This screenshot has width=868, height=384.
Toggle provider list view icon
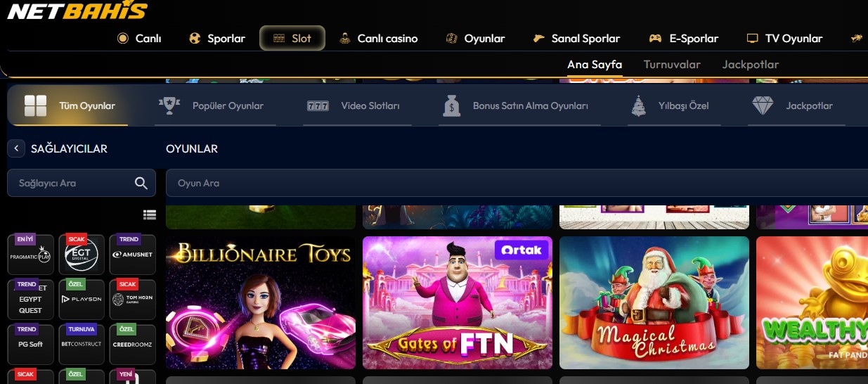149,215
